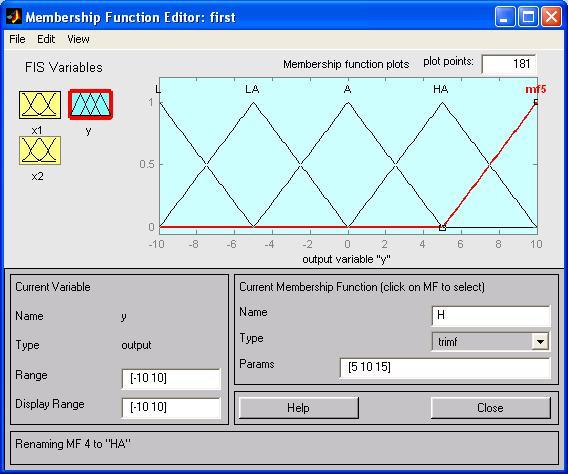Click the plot points field
The image size is (568, 474).
click(x=509, y=64)
